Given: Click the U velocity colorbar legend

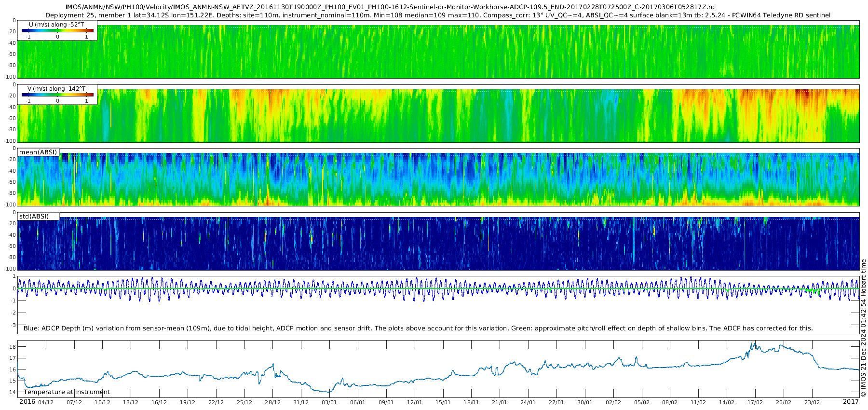Looking at the screenshot, I should pyautogui.click(x=57, y=30).
